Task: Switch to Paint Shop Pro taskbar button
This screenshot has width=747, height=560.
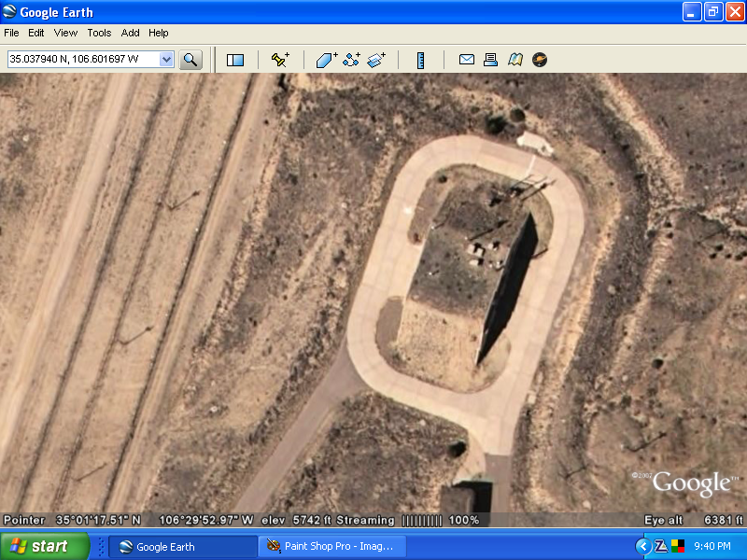Action: [332, 547]
